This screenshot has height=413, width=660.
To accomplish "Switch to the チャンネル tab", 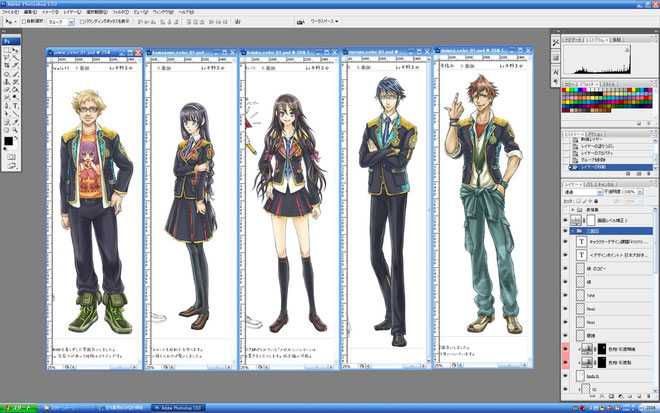I will tap(606, 184).
